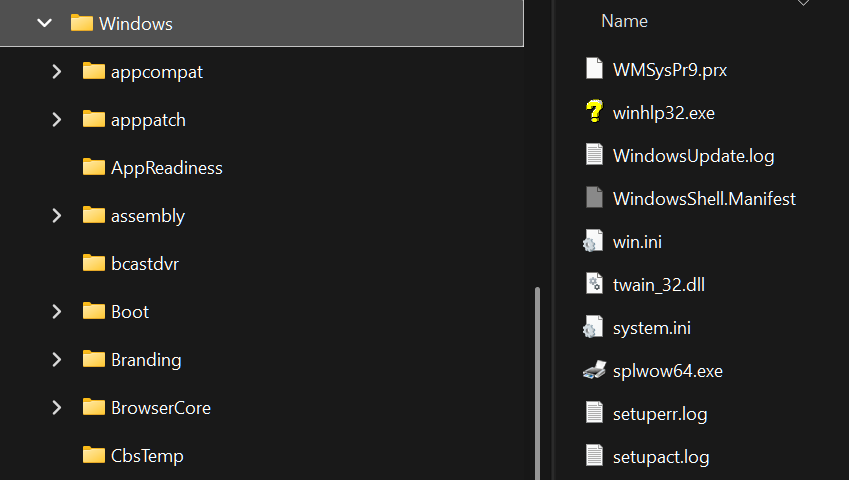This screenshot has width=849, height=480.
Task: Select the twain_32.dll file name
Action: click(659, 285)
